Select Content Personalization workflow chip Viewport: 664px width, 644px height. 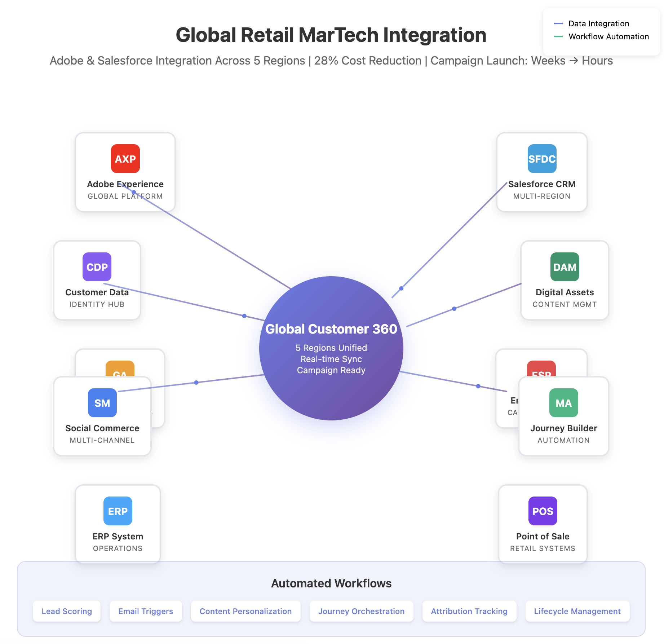245,611
